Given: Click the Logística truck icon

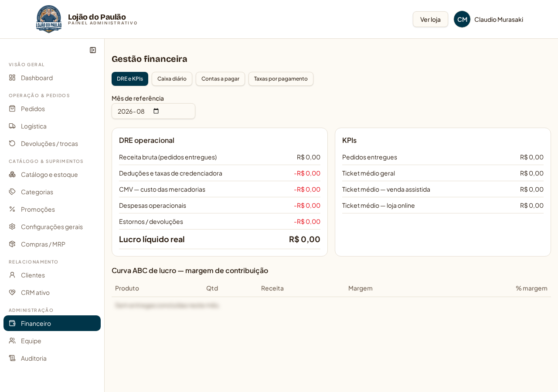Looking at the screenshot, I should pos(12,126).
